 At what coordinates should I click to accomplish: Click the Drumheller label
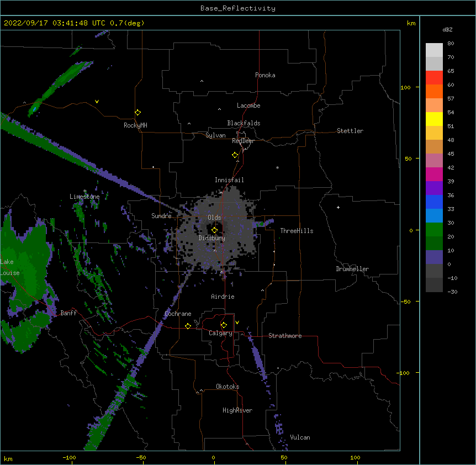[x=352, y=269]
